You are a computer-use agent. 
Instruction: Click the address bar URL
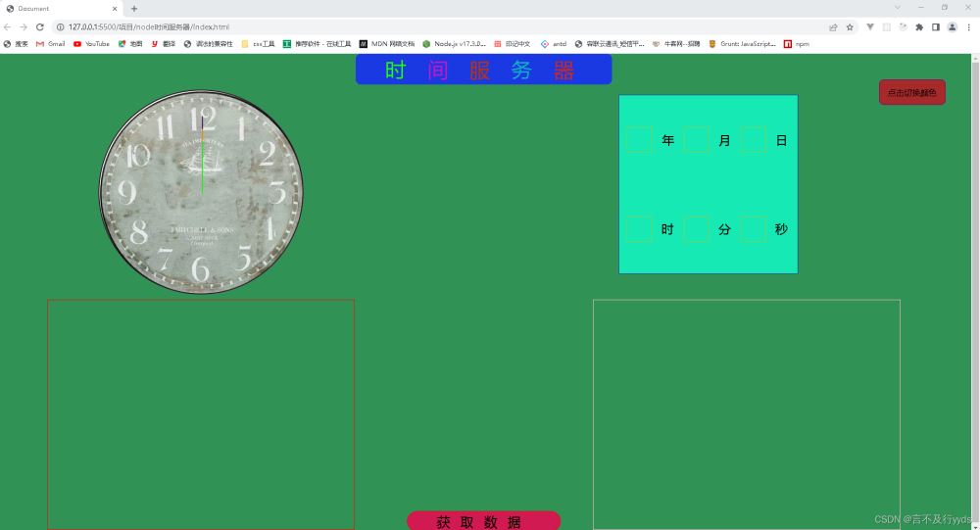[149, 26]
